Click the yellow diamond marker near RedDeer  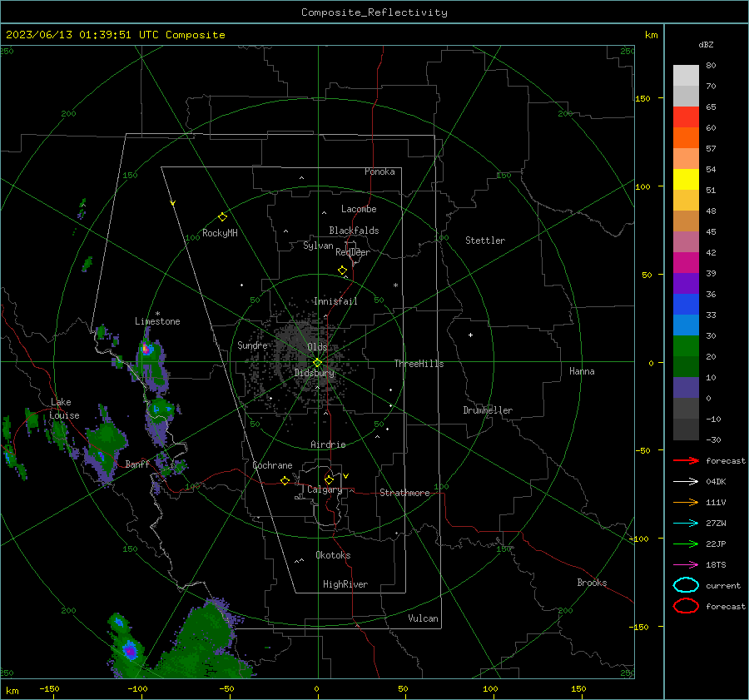343,271
